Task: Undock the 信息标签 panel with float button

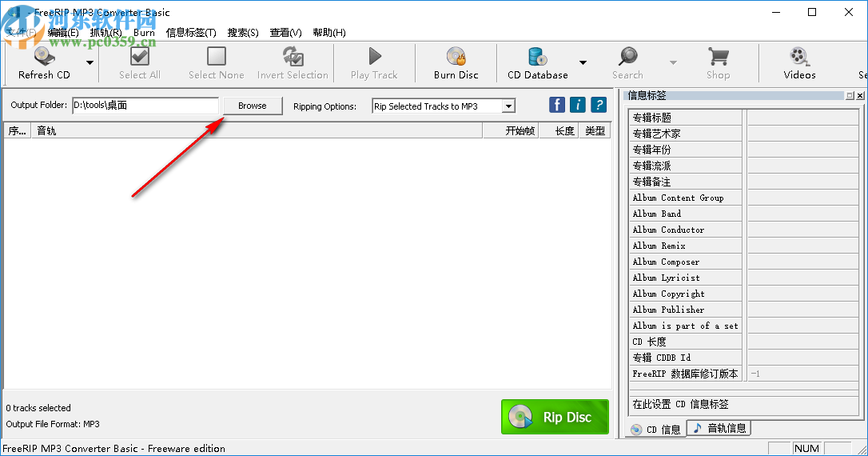Action: point(850,96)
